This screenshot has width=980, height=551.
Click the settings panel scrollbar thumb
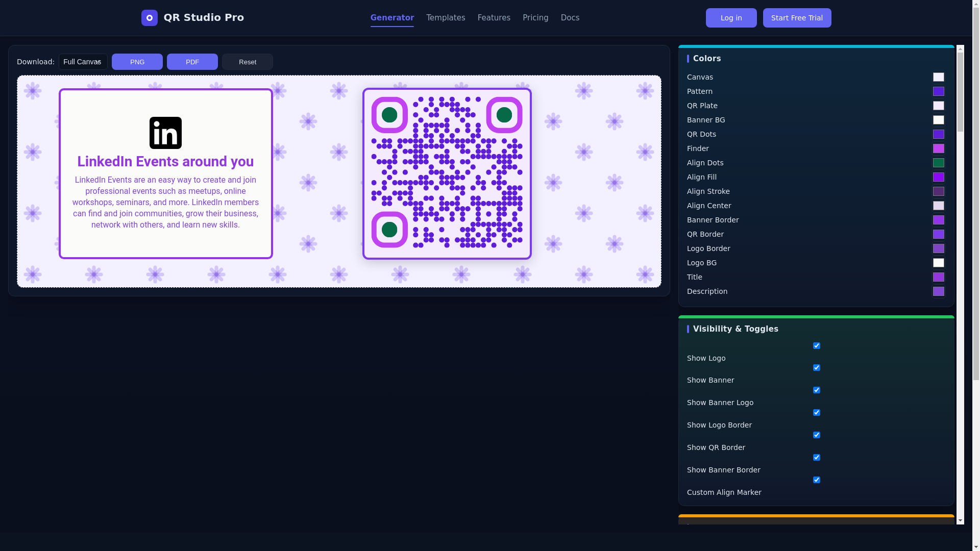[960, 92]
